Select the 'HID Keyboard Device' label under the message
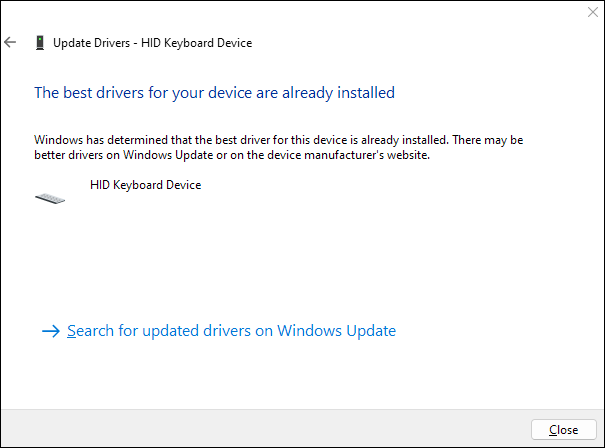605x448 pixels. (x=145, y=185)
